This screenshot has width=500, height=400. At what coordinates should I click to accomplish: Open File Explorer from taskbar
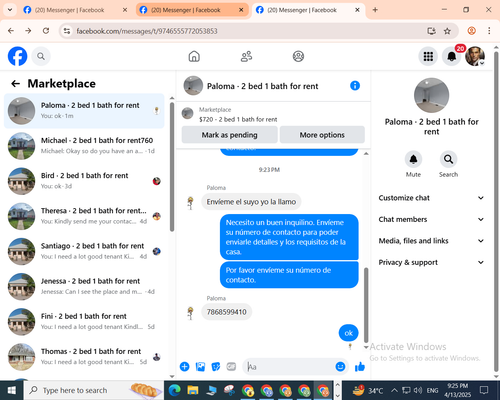(x=193, y=390)
